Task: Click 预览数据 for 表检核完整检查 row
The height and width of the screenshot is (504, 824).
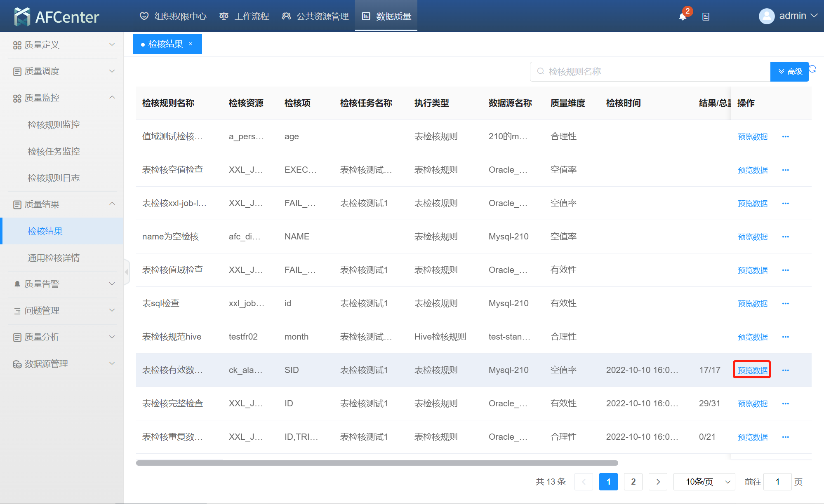Action: pyautogui.click(x=752, y=403)
